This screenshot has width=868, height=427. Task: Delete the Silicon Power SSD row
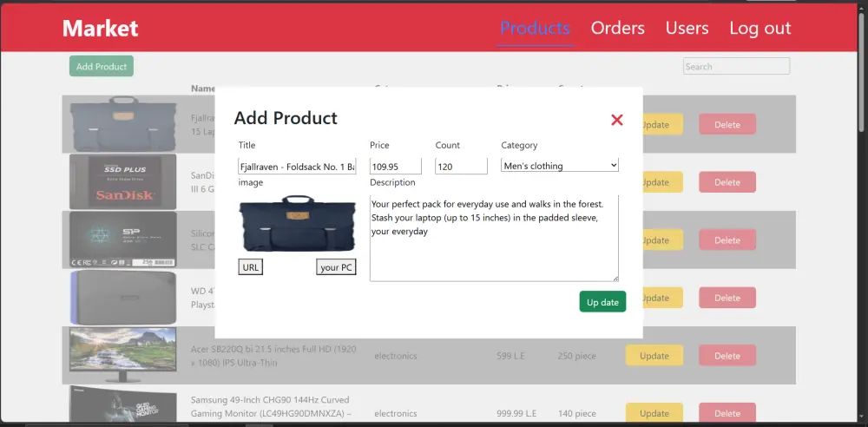click(727, 240)
